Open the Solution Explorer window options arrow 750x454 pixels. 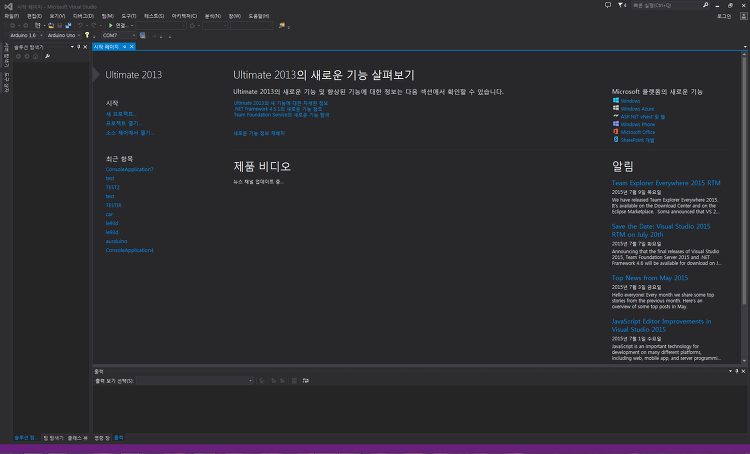(72, 47)
